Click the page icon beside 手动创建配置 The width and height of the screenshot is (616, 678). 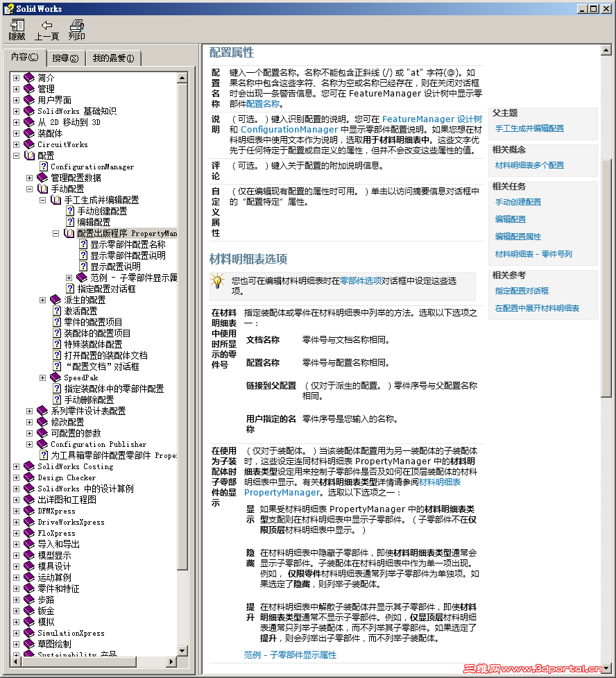pos(70,211)
